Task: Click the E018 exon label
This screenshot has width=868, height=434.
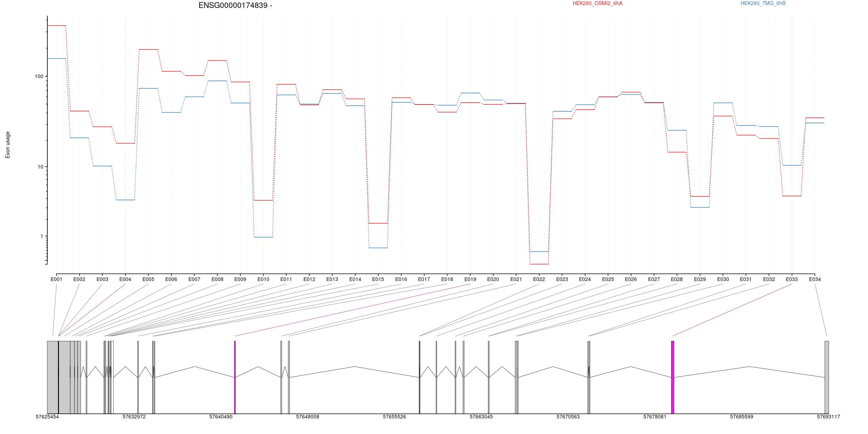Action: 447,279
